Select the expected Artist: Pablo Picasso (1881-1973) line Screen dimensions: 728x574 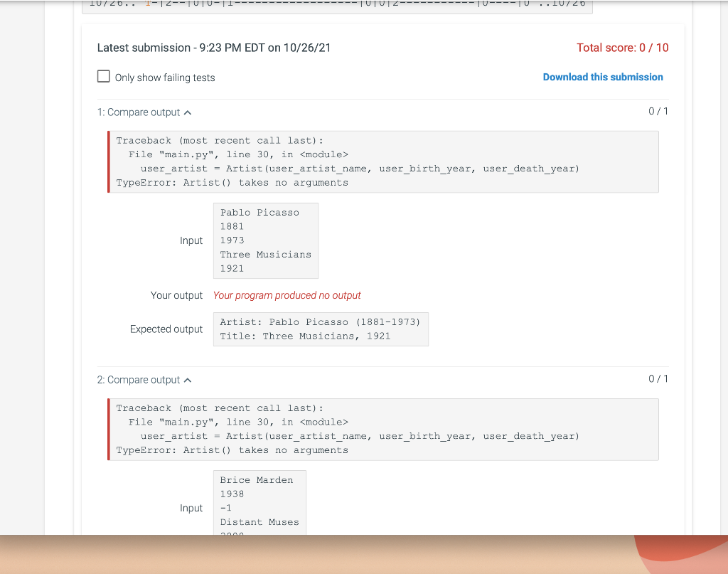point(320,321)
